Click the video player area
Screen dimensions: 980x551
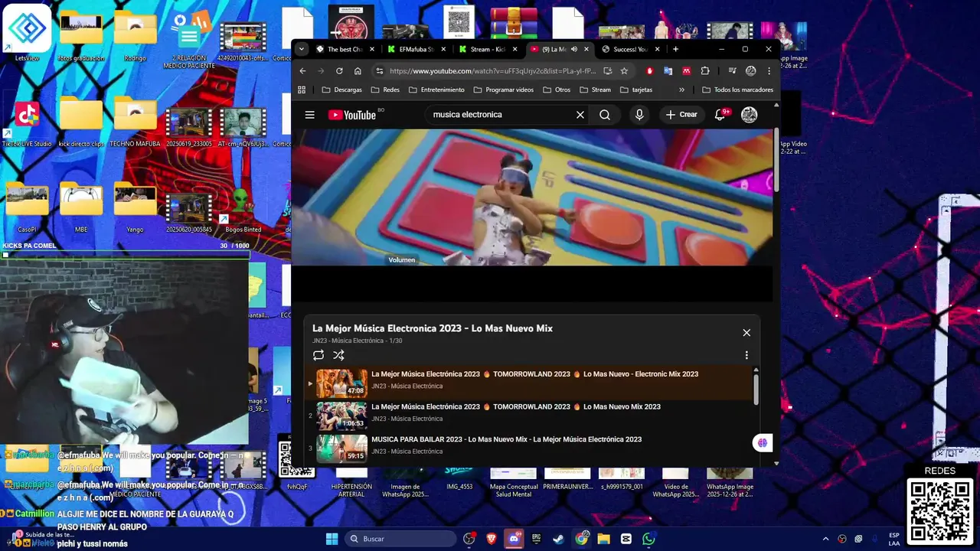[x=532, y=197]
